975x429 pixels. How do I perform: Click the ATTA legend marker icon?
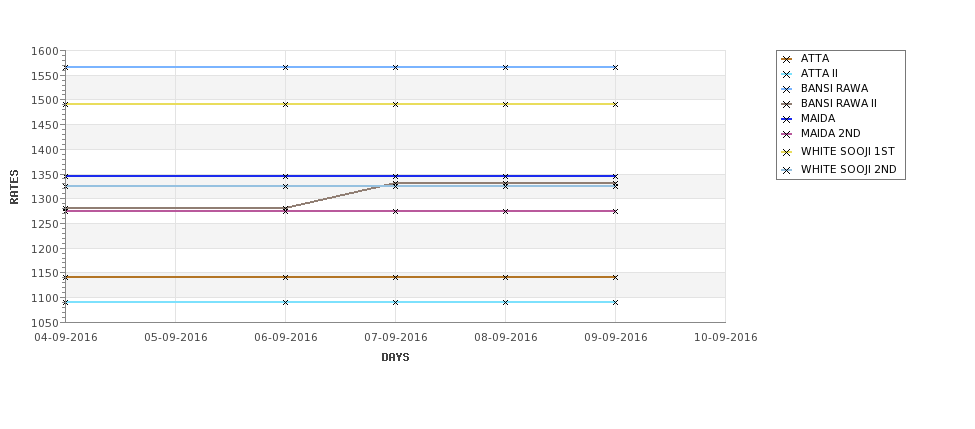(787, 59)
